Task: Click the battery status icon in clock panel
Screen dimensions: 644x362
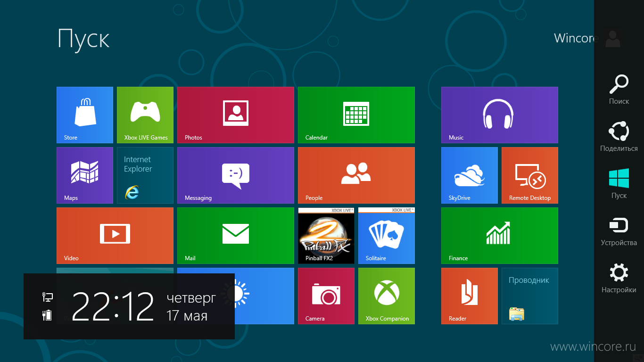Action: [x=47, y=315]
